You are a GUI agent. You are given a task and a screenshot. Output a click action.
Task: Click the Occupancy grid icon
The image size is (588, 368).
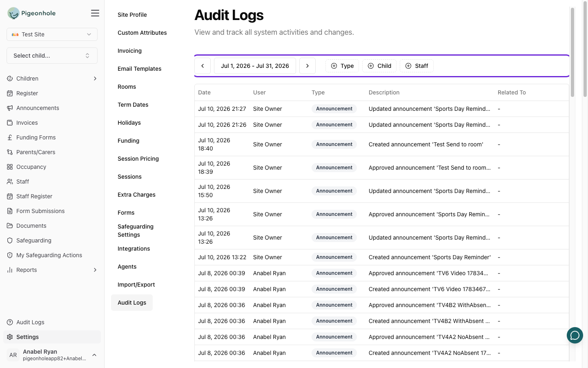click(x=10, y=167)
